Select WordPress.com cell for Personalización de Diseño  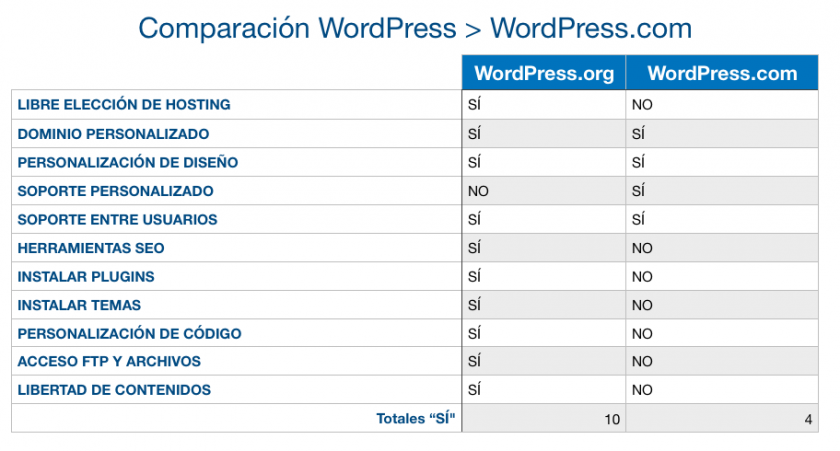click(722, 162)
